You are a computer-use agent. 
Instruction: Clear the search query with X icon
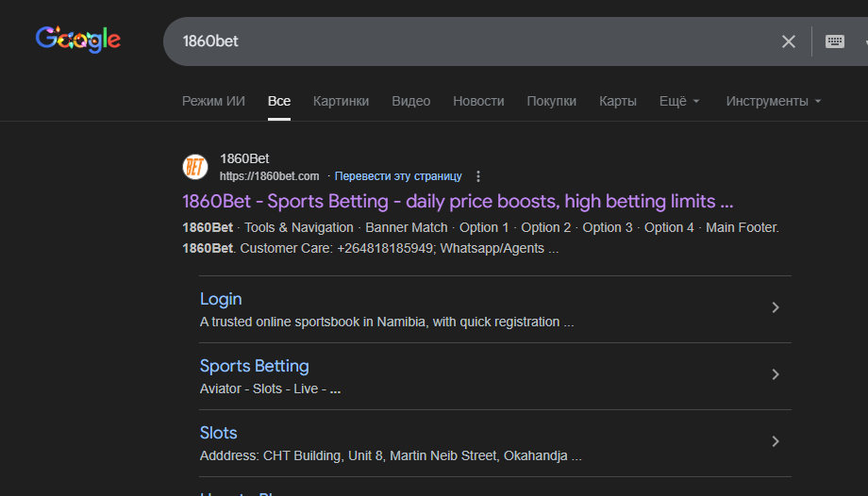[x=789, y=41]
